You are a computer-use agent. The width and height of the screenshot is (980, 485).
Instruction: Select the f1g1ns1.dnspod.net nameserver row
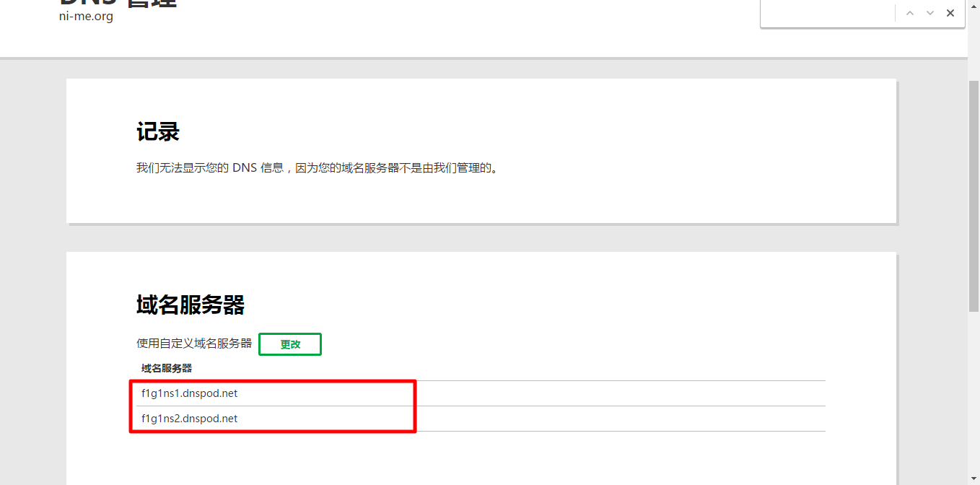(x=190, y=393)
